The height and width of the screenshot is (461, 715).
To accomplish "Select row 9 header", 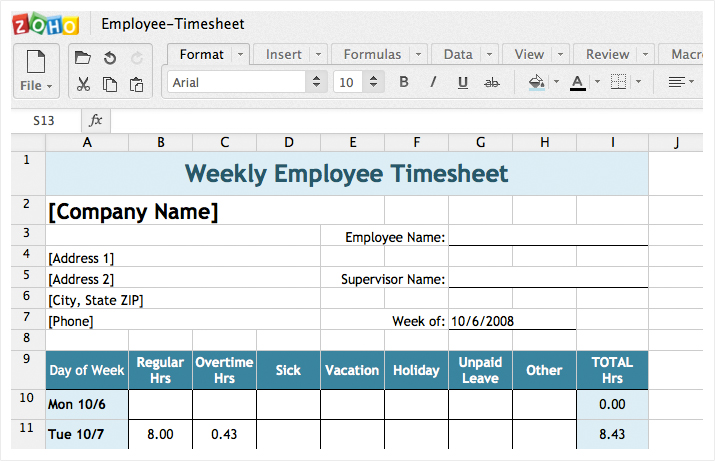I will point(27,369).
